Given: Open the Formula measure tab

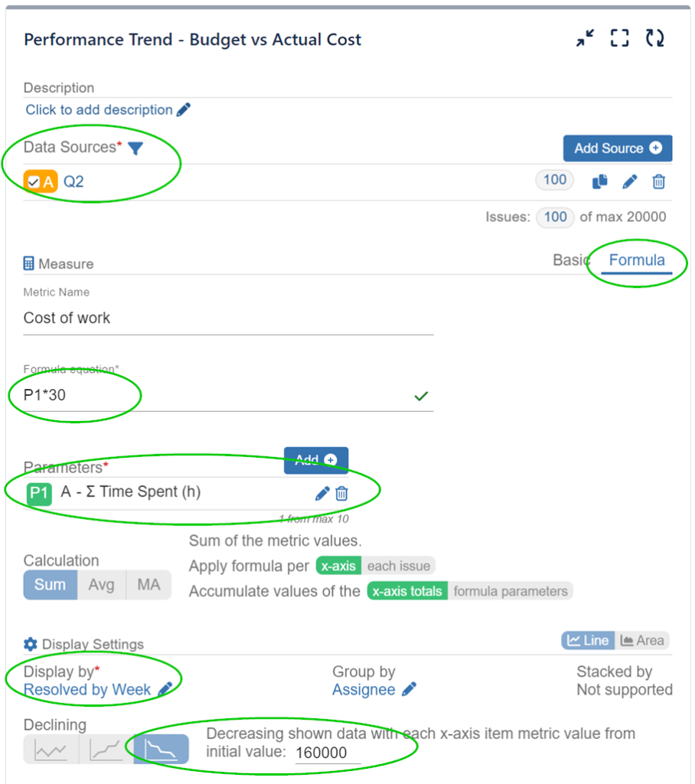Looking at the screenshot, I should click(x=637, y=260).
